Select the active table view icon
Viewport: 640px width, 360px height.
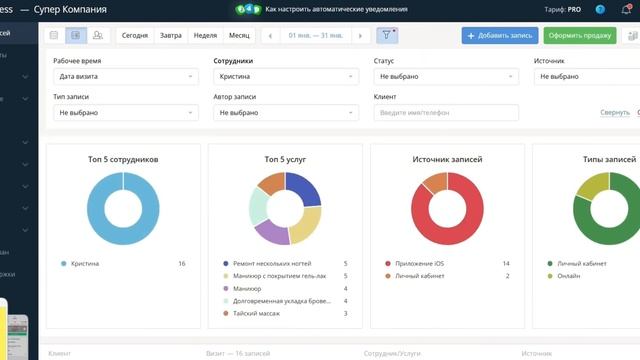point(76,36)
